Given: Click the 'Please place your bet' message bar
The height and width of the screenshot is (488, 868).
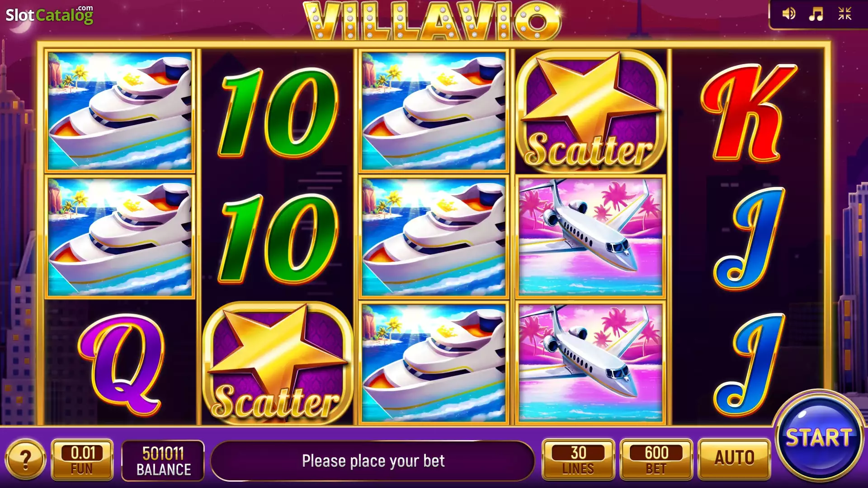Looking at the screenshot, I should (373, 461).
